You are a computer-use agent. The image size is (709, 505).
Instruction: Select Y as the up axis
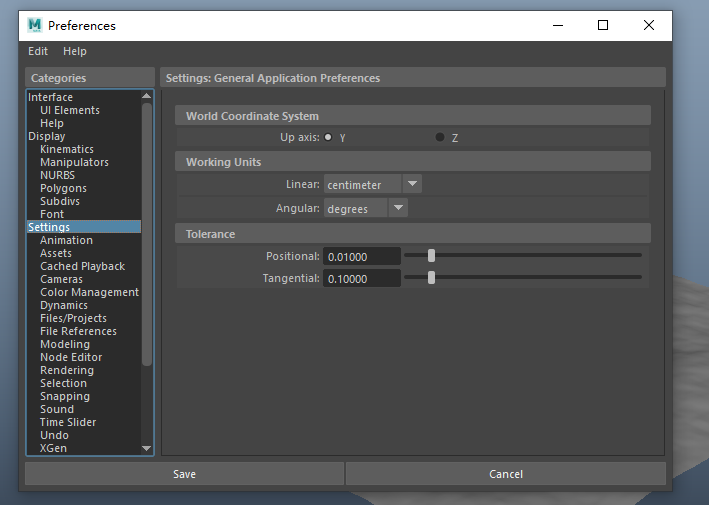click(x=328, y=137)
